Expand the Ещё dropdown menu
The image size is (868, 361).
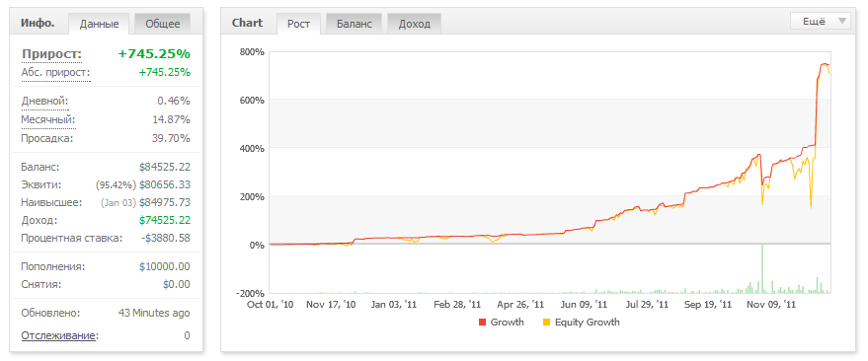coord(822,22)
